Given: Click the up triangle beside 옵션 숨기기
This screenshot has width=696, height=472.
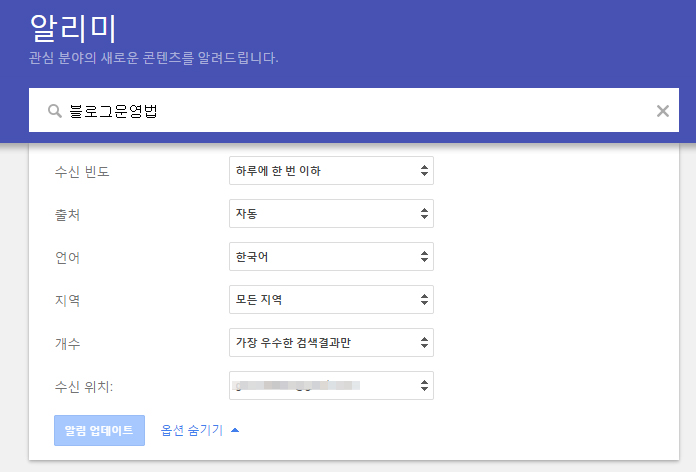Looking at the screenshot, I should coord(235,430).
